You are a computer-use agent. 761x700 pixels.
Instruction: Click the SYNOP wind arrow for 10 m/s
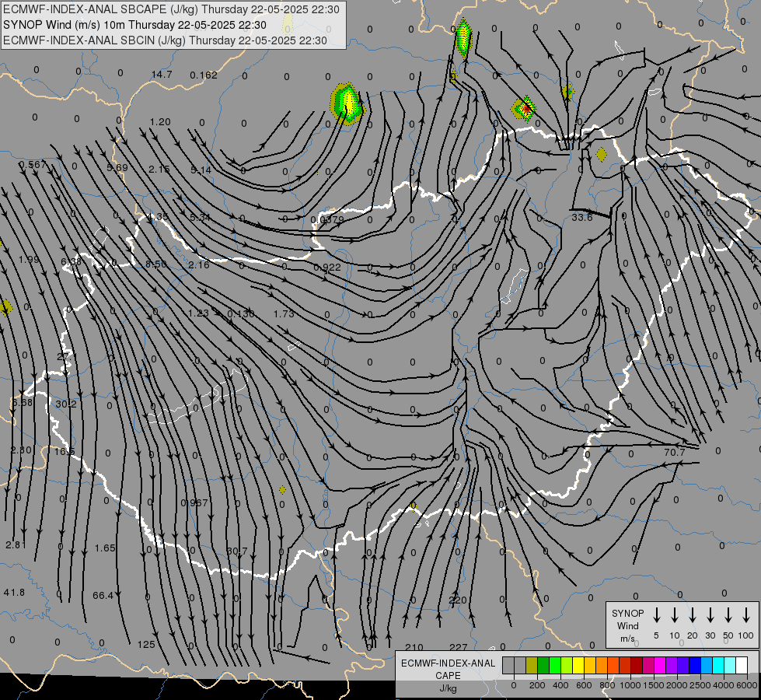(x=675, y=615)
